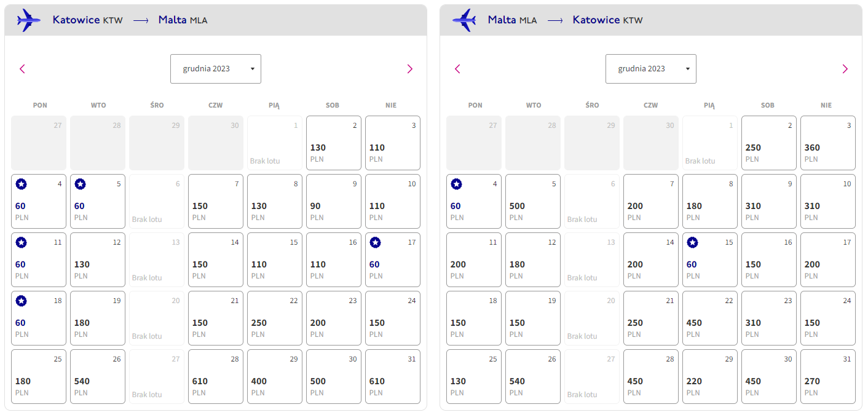Select December 18 outbound flight with star
The width and height of the screenshot is (868, 415).
pos(39,318)
